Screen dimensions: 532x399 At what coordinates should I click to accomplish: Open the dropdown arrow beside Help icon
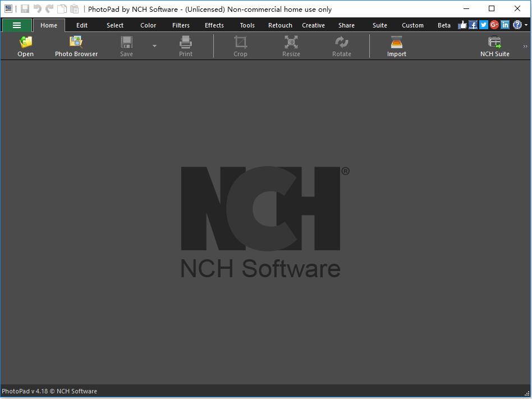(x=526, y=25)
